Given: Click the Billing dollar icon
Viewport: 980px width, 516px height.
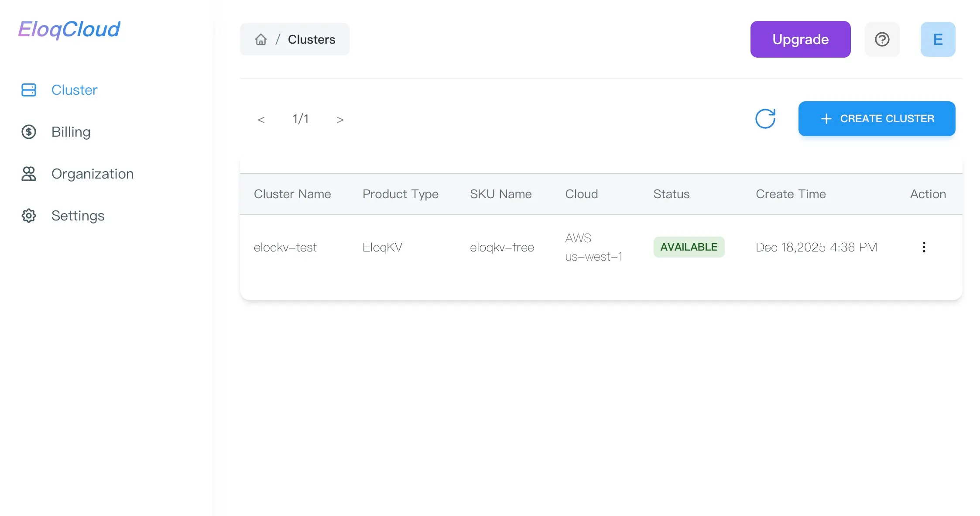Looking at the screenshot, I should 29,132.
